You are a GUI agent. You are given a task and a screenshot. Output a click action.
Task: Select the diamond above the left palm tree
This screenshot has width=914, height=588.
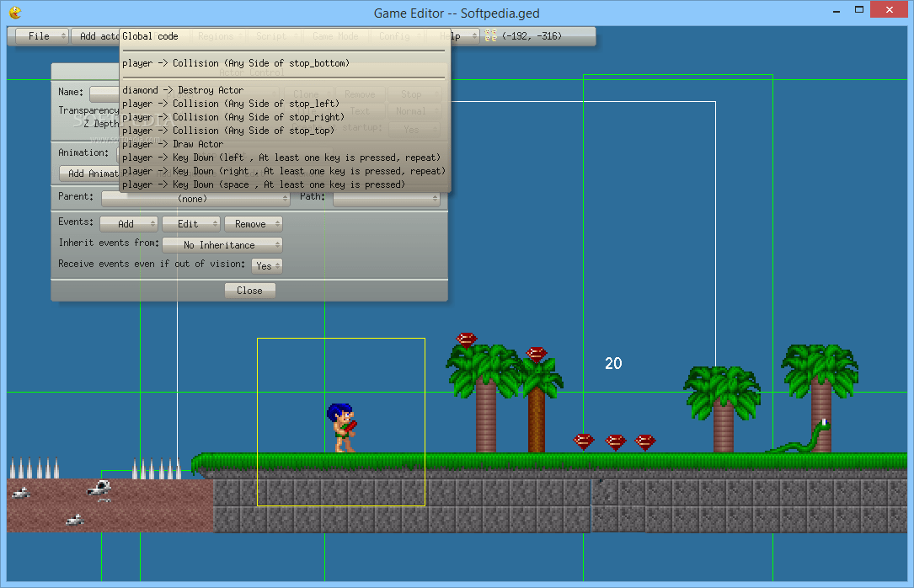point(466,339)
